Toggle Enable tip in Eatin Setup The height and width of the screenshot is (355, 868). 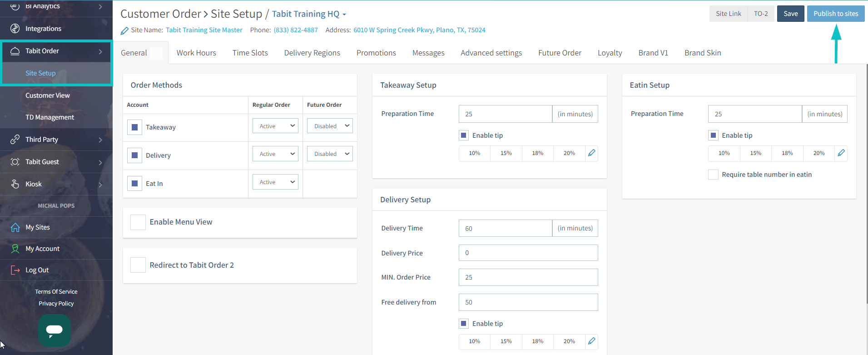click(714, 135)
